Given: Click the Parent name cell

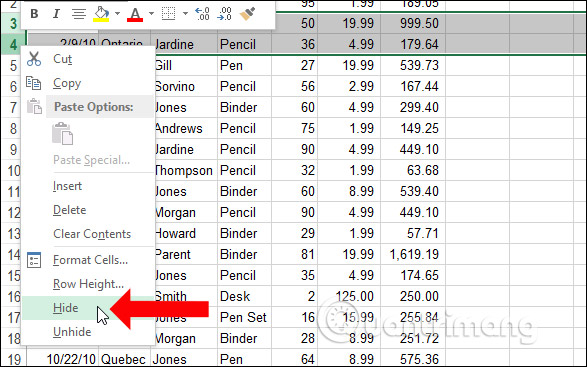Looking at the screenshot, I should (x=184, y=255).
